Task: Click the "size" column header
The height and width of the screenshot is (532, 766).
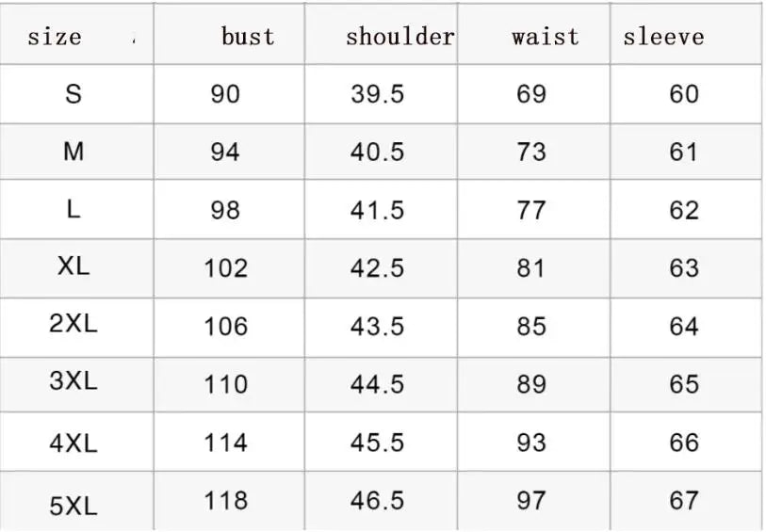Action: point(55,37)
